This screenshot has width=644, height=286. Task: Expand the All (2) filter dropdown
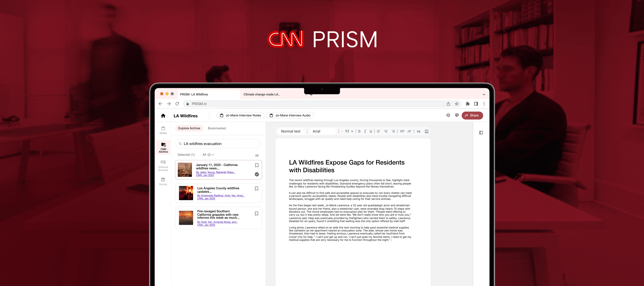point(208,155)
